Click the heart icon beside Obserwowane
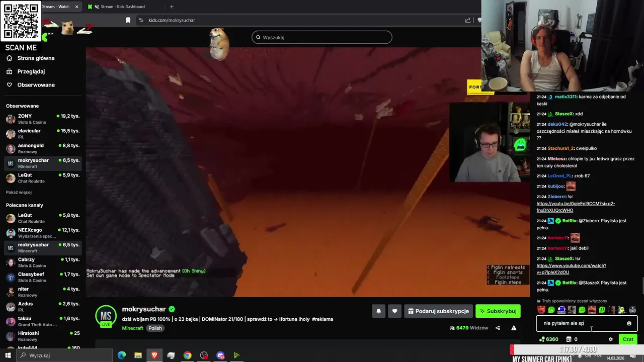Image resolution: width=644 pixels, height=362 pixels. coord(10,85)
